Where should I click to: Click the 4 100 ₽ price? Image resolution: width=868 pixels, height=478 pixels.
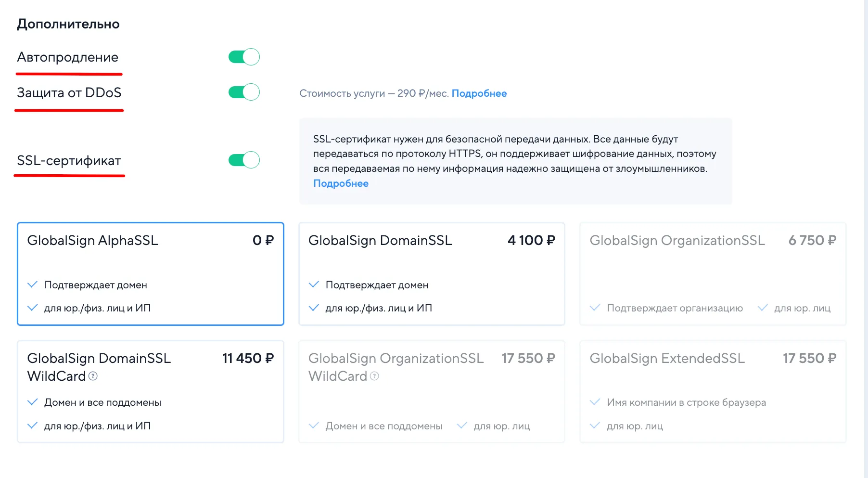531,240
